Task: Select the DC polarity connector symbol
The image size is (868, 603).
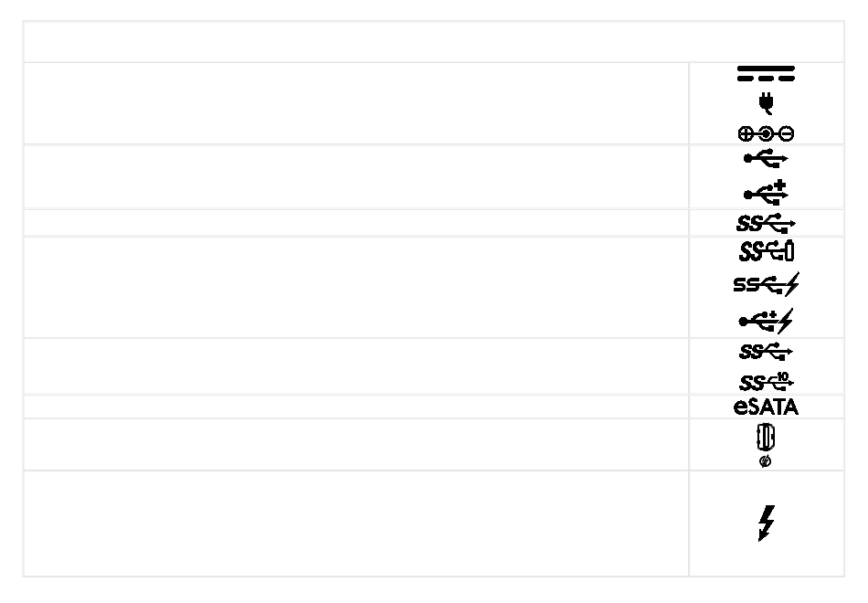Action: tap(766, 133)
